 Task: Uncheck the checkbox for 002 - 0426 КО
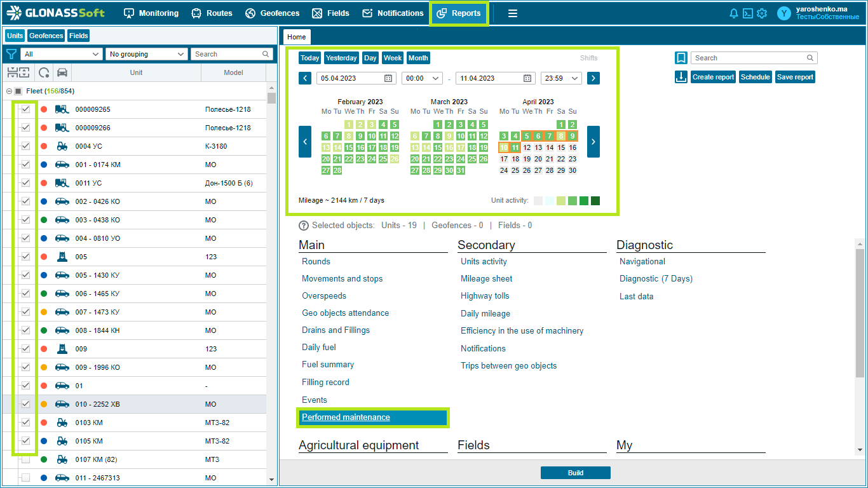25,201
